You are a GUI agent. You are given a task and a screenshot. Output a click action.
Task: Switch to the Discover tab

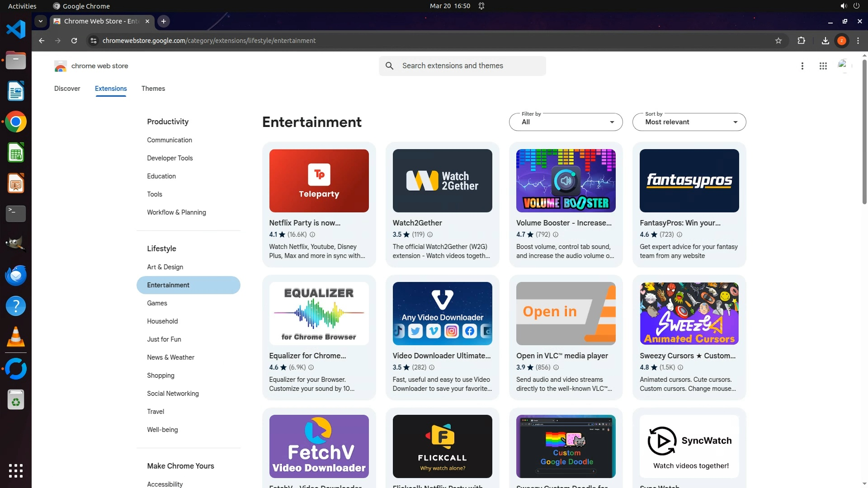coord(67,89)
